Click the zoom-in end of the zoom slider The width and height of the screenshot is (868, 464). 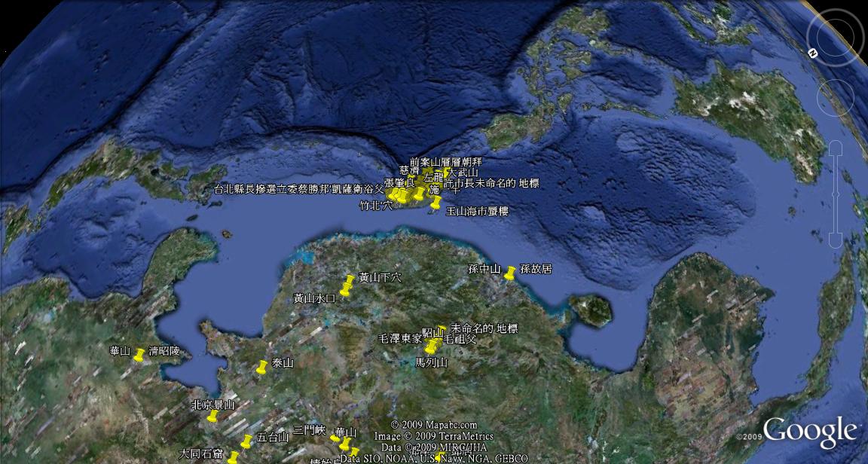[836, 147]
